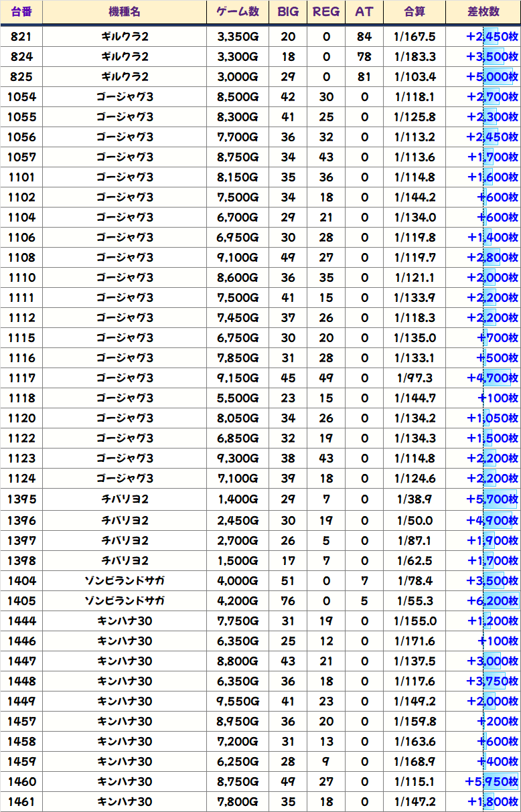Click 3,000G game count in row 825
The image size is (521, 812).
[238, 77]
